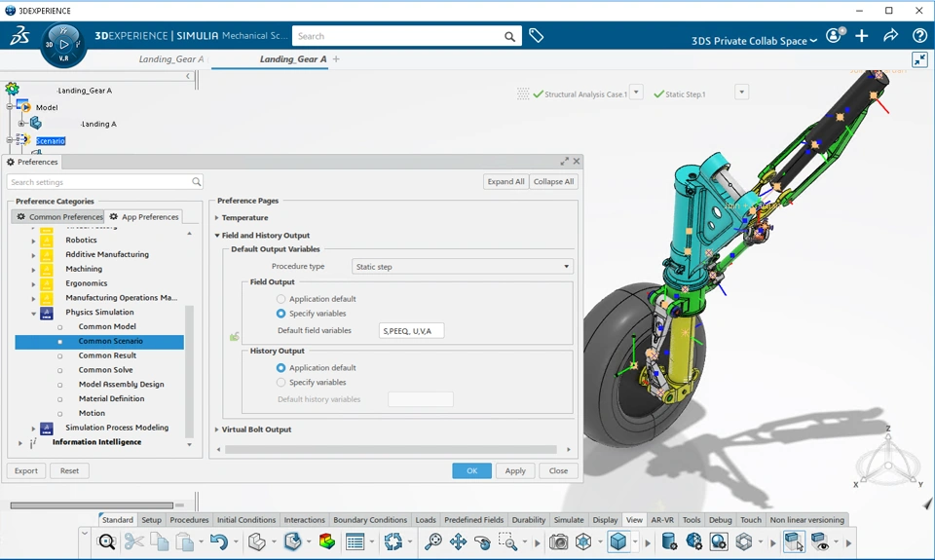Collapse the Physics Simulation category

click(33, 313)
